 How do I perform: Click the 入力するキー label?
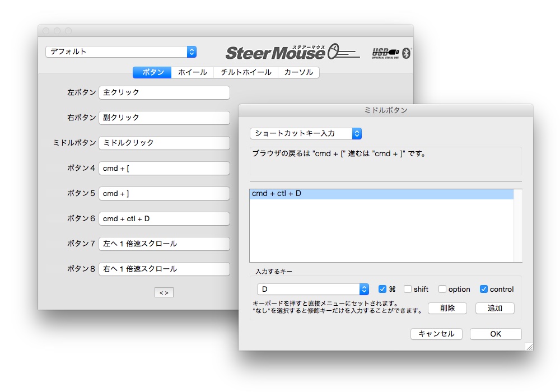tap(274, 272)
